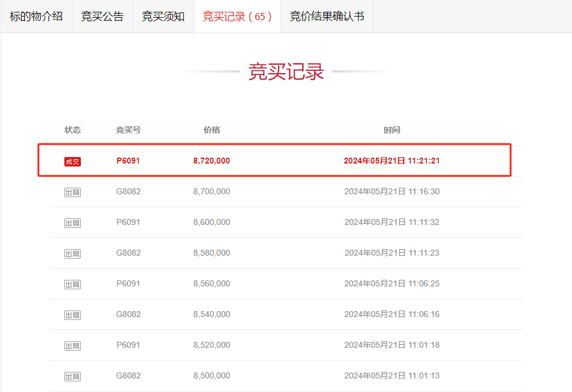Click the red 成交 status badge
Viewport: 572px width, 392px height.
73,162
